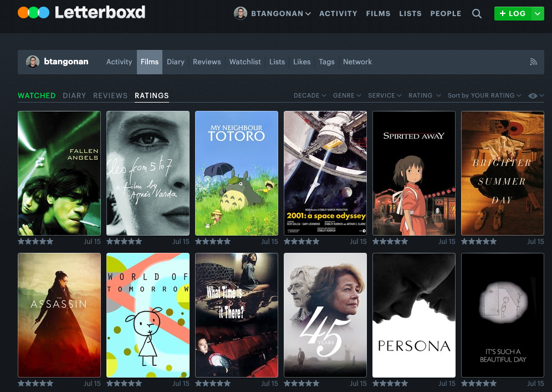Viewport: 552px width, 392px height.
Task: Click the star rating under Persona
Action: click(390, 384)
